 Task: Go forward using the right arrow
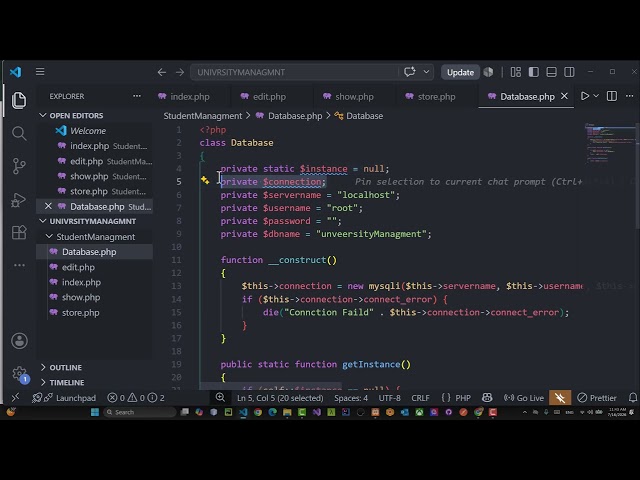click(x=180, y=72)
